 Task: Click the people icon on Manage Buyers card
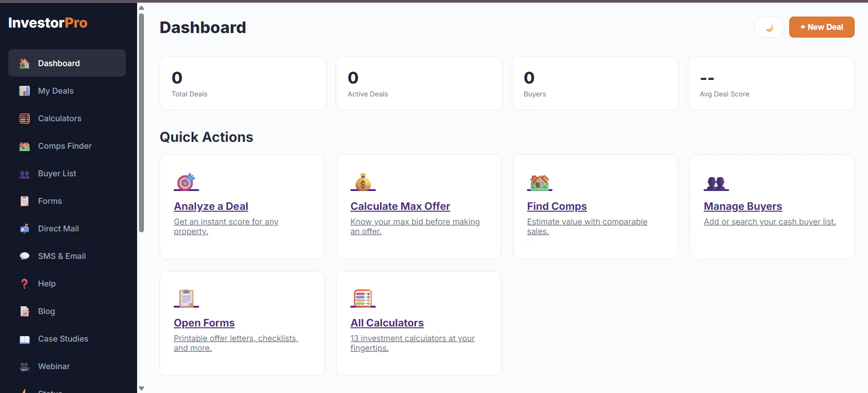click(x=716, y=183)
